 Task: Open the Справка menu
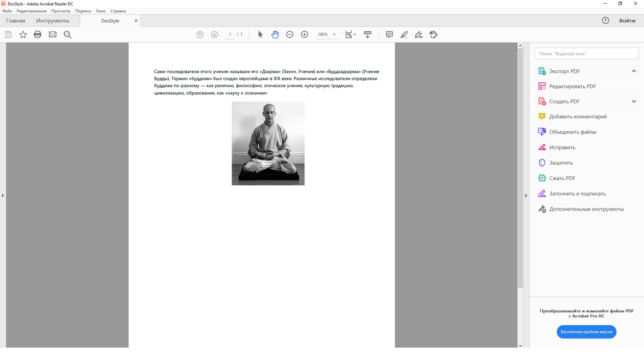118,11
